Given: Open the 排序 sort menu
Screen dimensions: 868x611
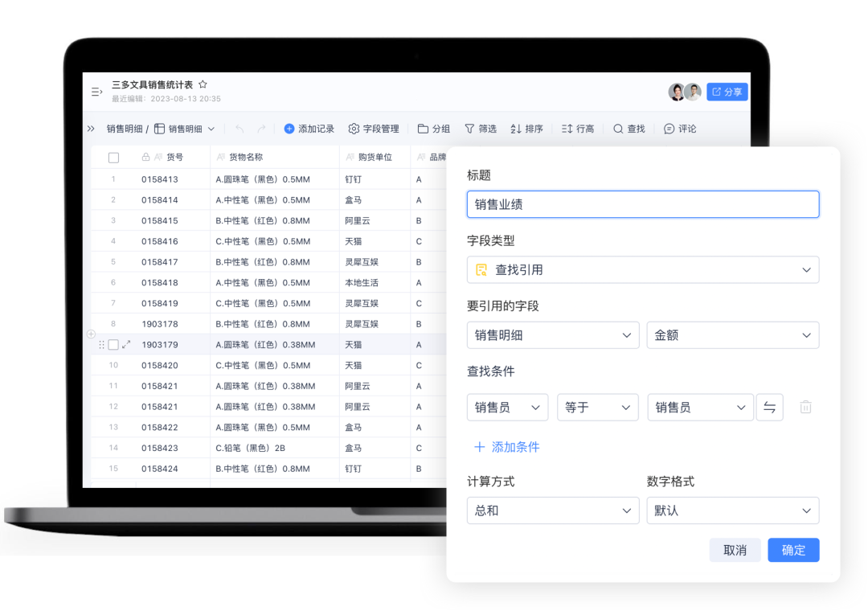Looking at the screenshot, I should tap(526, 129).
